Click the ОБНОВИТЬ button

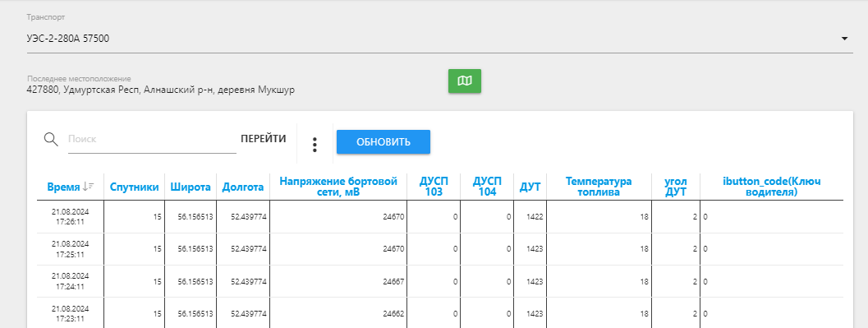coord(383,142)
